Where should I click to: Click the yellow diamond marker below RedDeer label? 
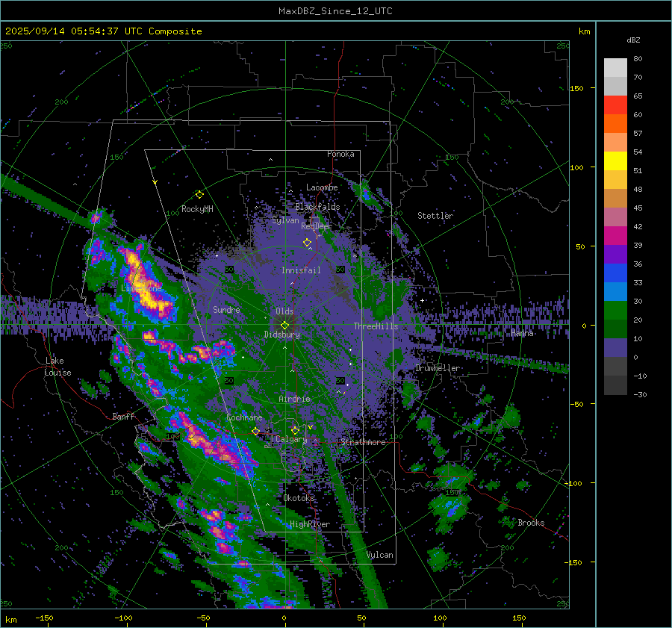[x=307, y=243]
